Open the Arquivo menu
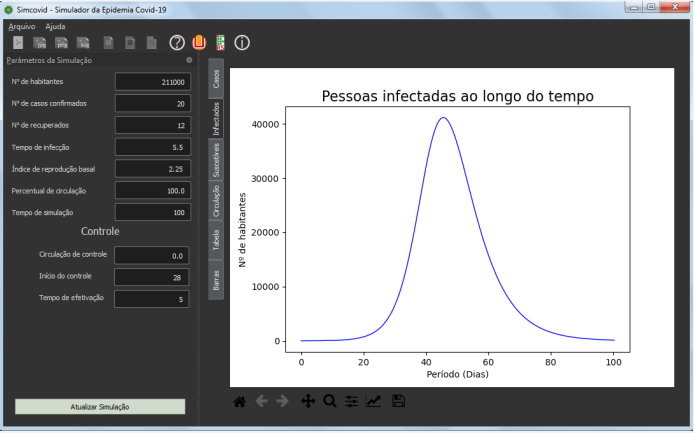This screenshot has width=694, height=433. [x=21, y=26]
